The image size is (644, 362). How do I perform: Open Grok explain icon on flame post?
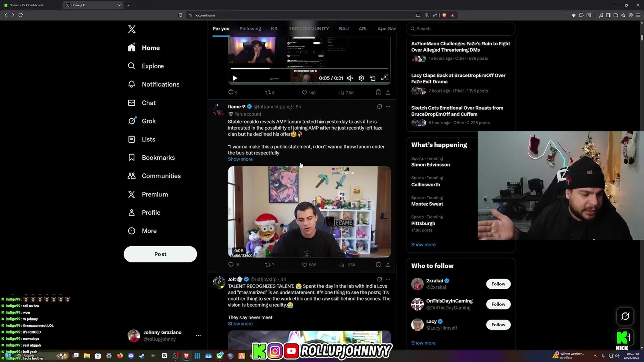click(379, 107)
